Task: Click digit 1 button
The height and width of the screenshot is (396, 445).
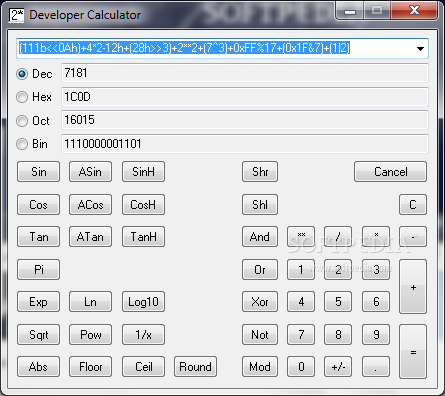Action: (301, 269)
